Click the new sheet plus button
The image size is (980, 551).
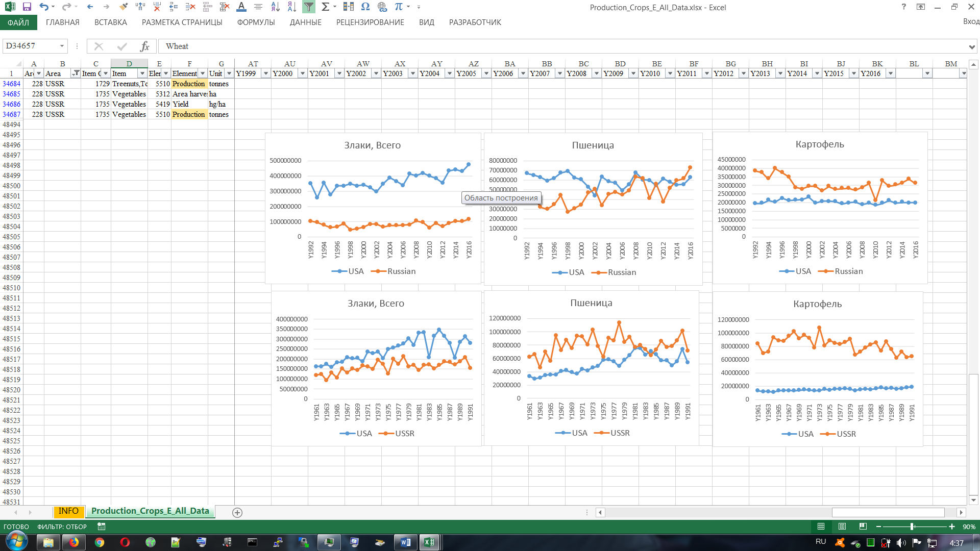coord(237,512)
